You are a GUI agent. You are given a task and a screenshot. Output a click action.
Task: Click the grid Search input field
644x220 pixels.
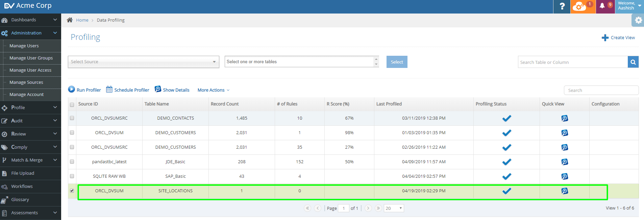tap(601, 90)
